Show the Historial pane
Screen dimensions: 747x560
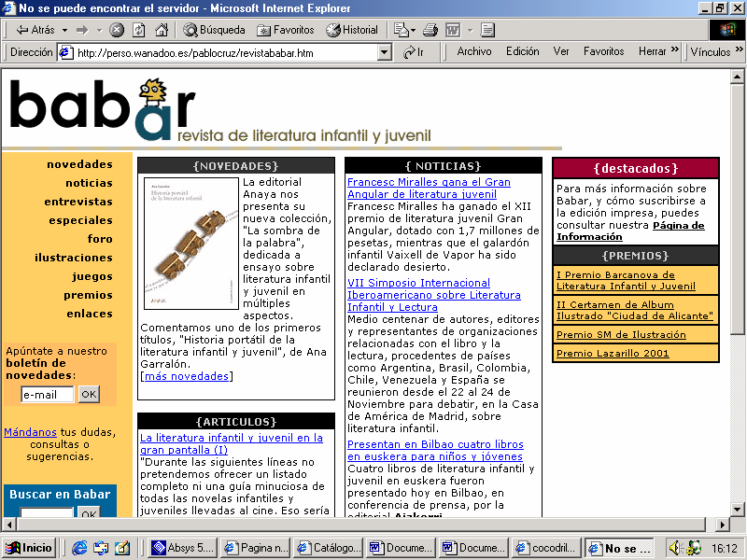[352, 30]
